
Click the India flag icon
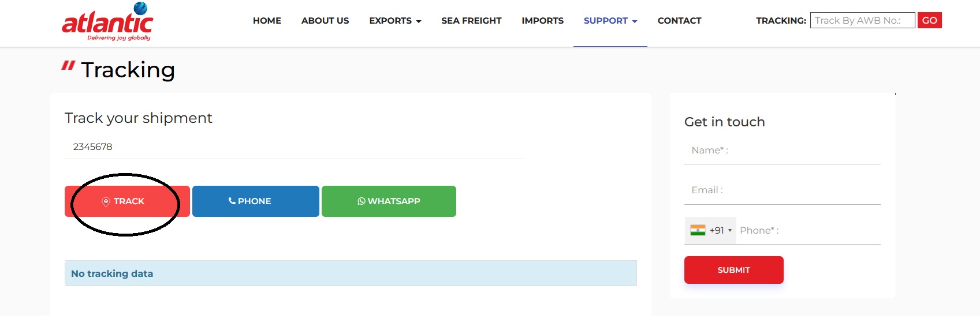[698, 230]
